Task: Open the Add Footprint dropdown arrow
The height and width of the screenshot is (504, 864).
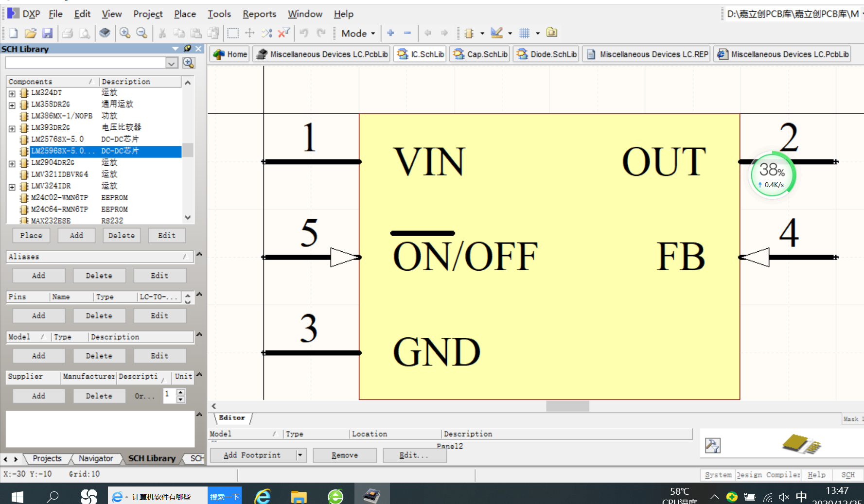Action: click(300, 455)
